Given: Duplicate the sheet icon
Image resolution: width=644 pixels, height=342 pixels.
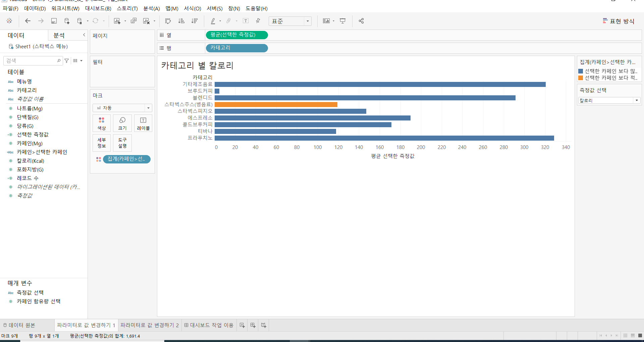Looking at the screenshot, I should click(x=133, y=21).
